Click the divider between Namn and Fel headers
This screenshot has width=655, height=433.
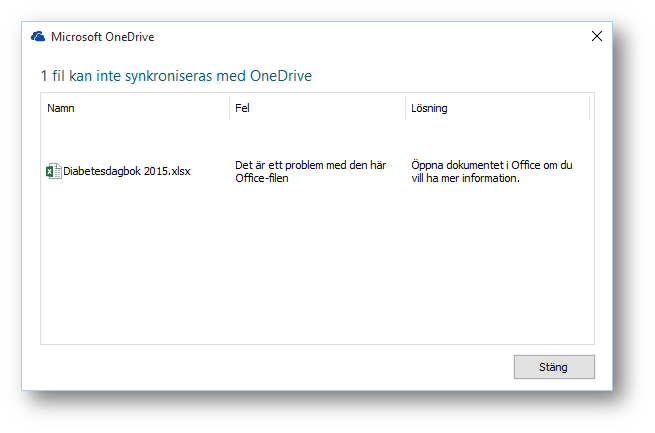tap(229, 108)
